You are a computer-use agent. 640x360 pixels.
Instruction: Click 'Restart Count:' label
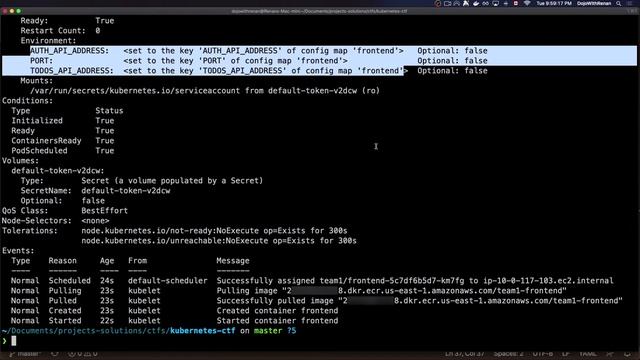53,31
